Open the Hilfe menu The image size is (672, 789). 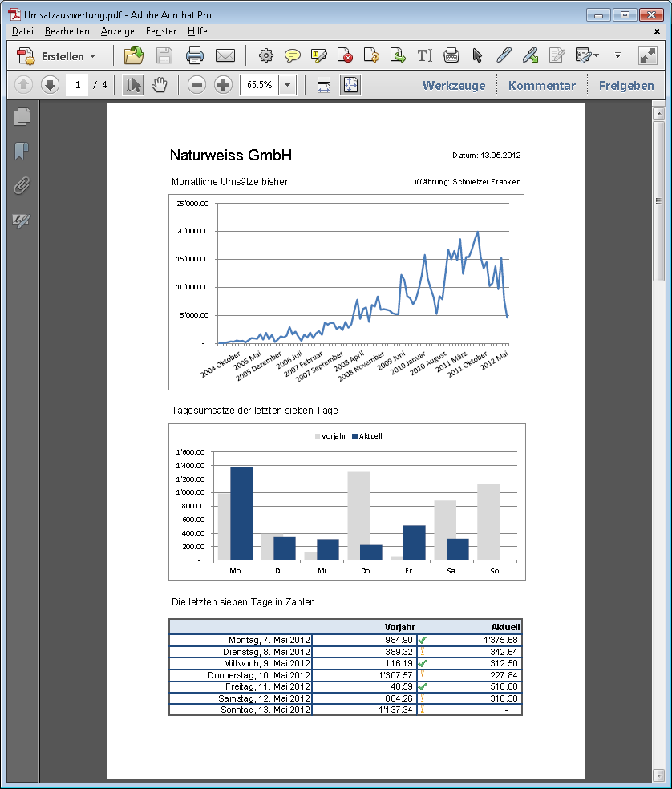197,31
